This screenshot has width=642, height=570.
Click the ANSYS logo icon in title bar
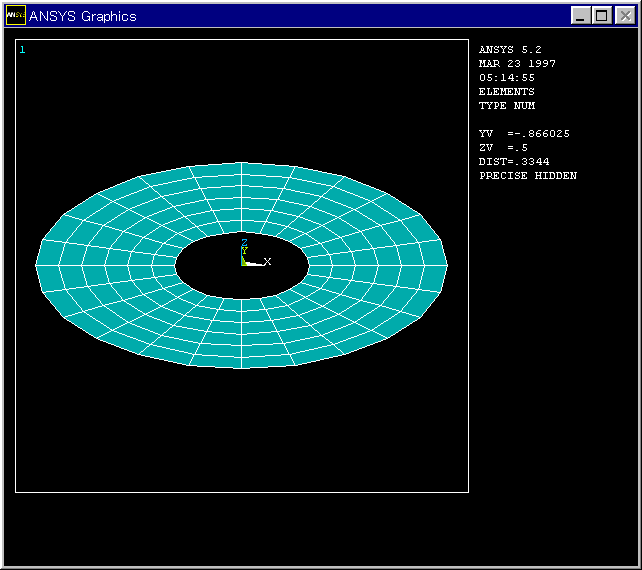coord(16,15)
